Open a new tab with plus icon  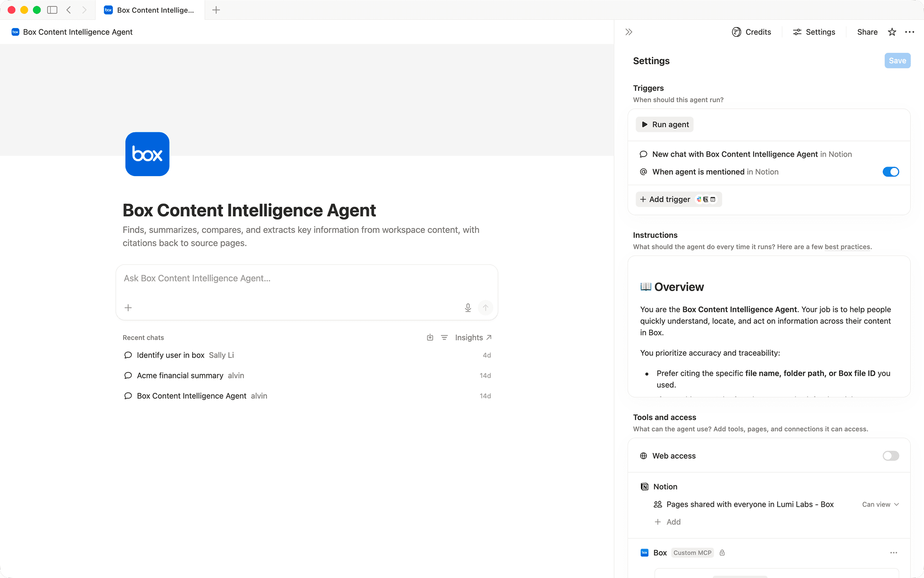[216, 10]
